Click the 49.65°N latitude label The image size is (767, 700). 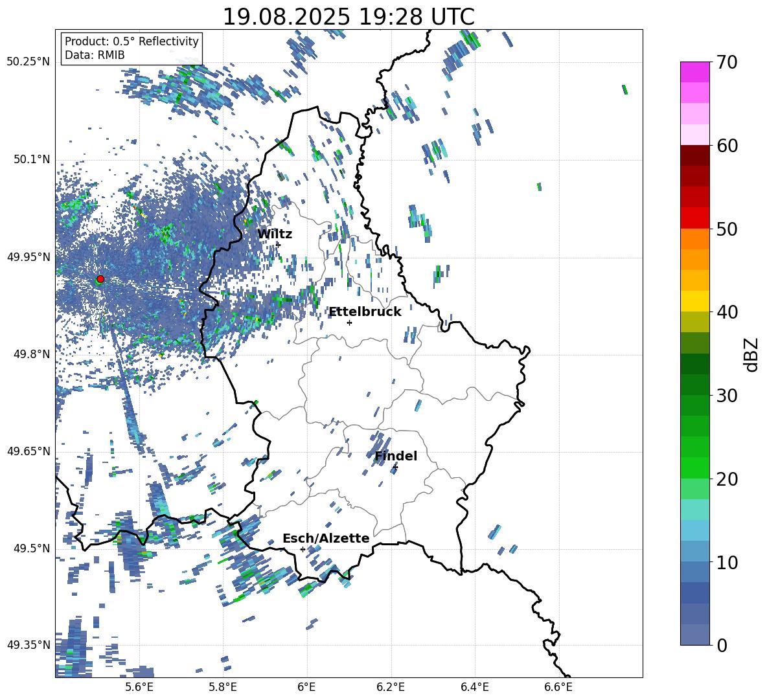point(28,451)
